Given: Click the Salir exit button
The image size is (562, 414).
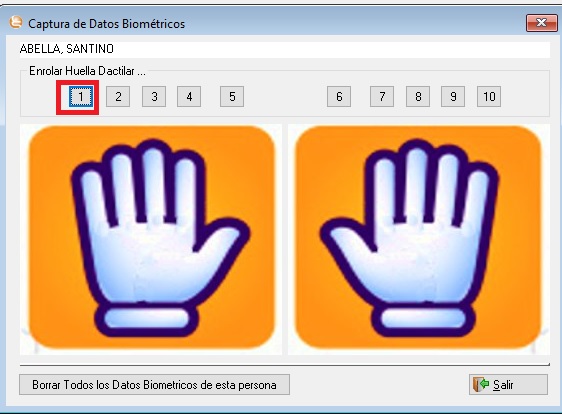Looking at the screenshot, I should coord(508,385).
